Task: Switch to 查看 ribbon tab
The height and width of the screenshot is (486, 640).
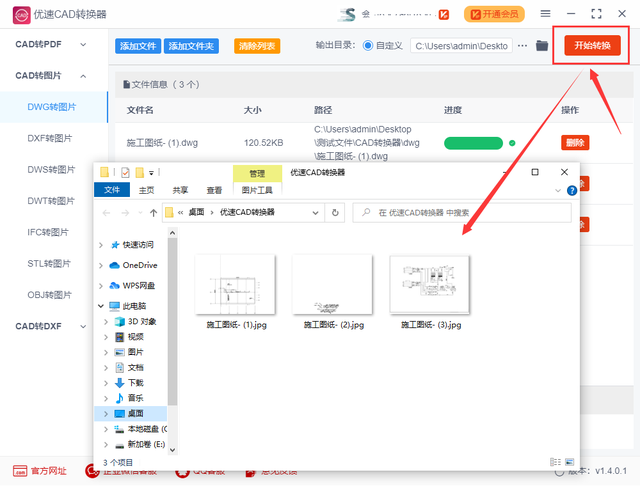Action: (x=214, y=190)
